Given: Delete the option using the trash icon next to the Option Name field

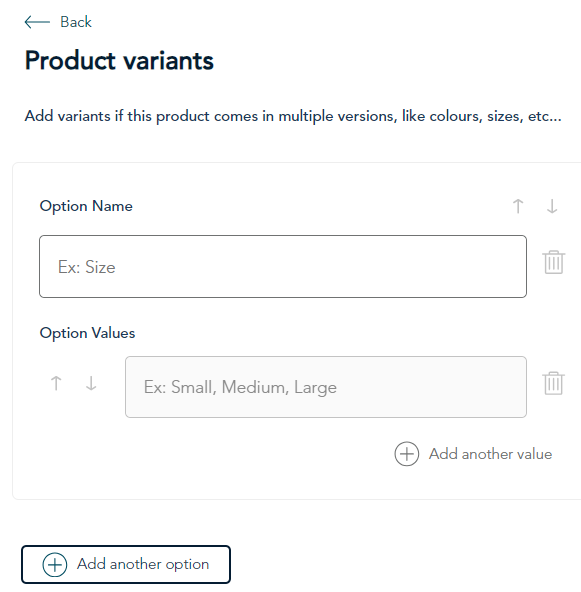Looking at the screenshot, I should (x=553, y=262).
